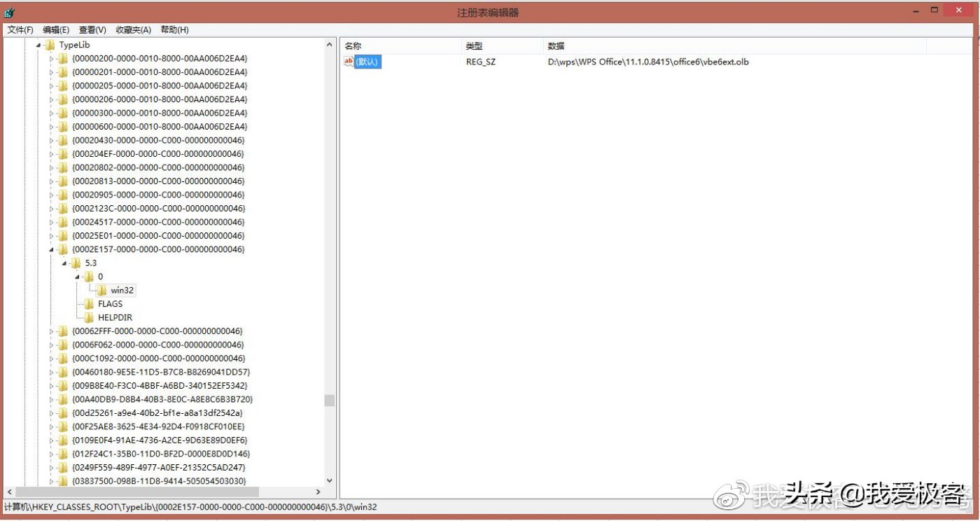Click folder icon of key {00460180-9E5E-11D5-B7C8-B8269041DD57}

click(63, 372)
